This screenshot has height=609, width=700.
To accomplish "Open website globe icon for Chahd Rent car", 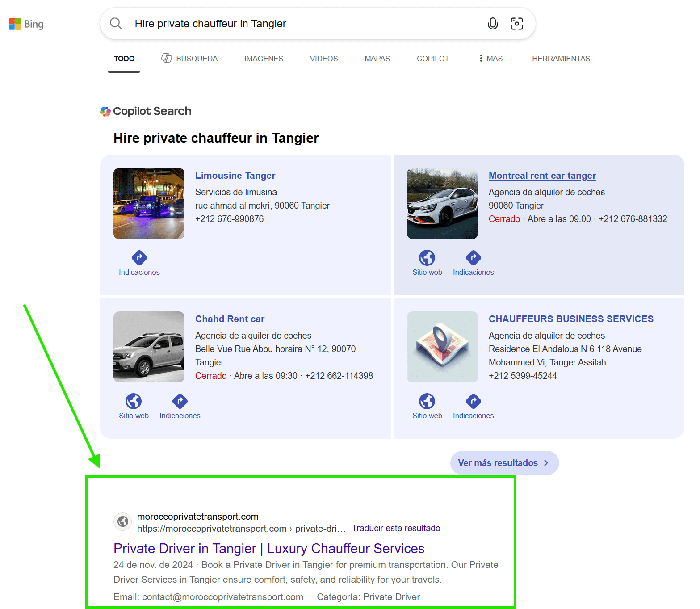I will click(134, 401).
